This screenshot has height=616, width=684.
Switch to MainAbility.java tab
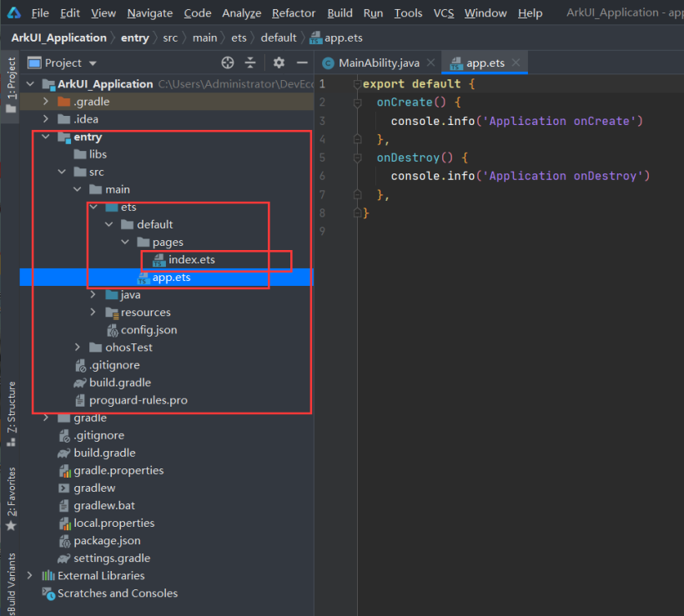click(x=379, y=63)
